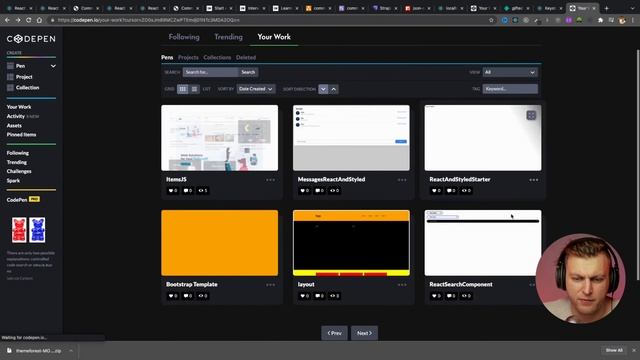Image resolution: width=640 pixels, height=360 pixels.
Task: Open Pinned Items in sidebar
Action: (x=21, y=135)
